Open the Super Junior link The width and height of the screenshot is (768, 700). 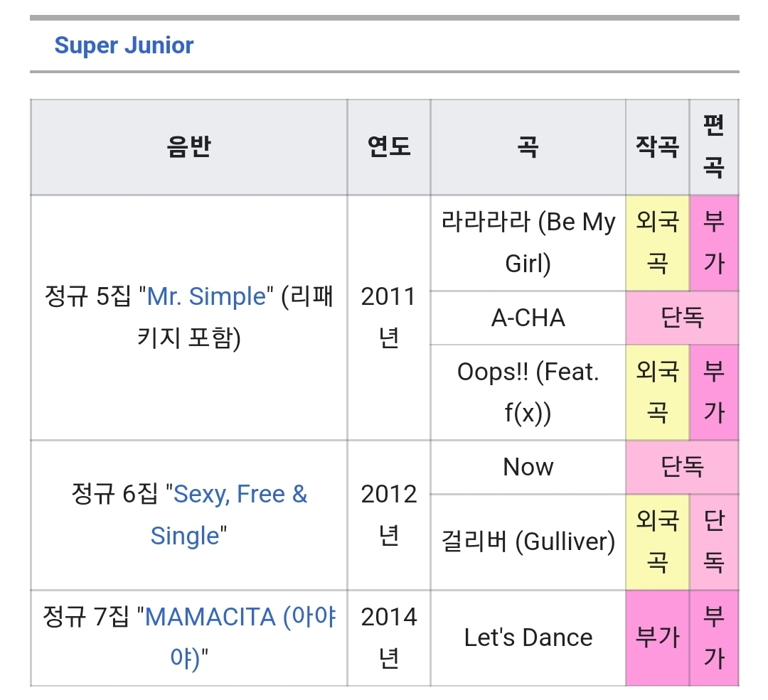click(124, 45)
